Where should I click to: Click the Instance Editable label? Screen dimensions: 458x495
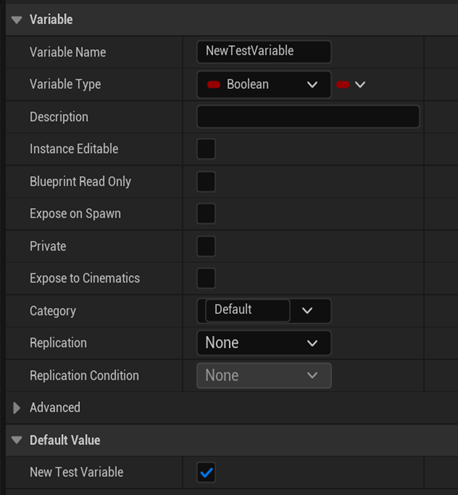click(74, 149)
